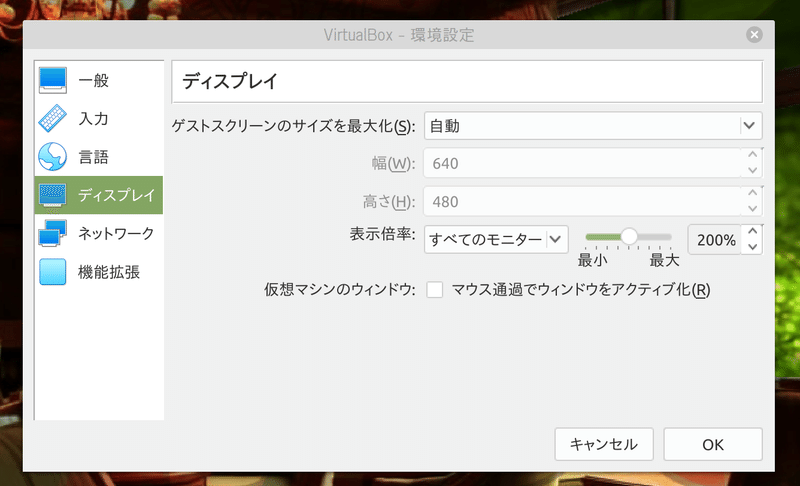Enable マウス通過でウィンドウをアクティブ化 checkbox
Viewport: 800px width, 486px height.
click(435, 290)
